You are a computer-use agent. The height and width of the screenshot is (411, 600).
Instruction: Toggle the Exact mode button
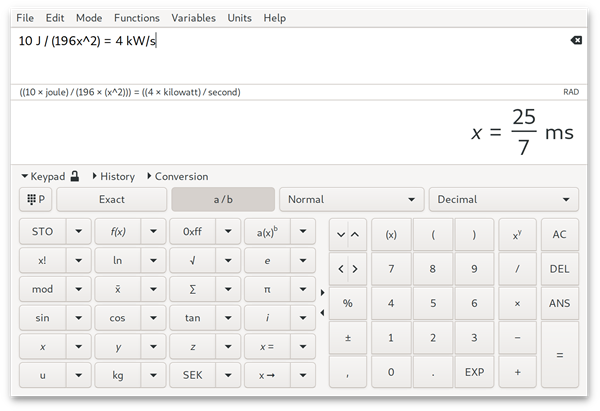point(112,199)
